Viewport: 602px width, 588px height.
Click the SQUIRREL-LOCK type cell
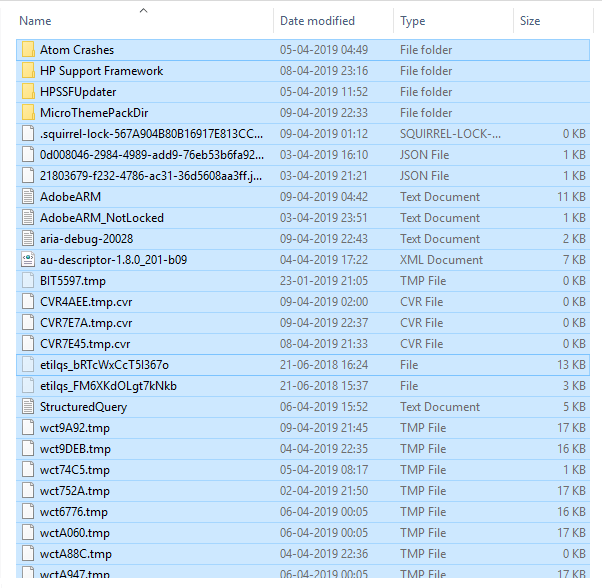450,134
